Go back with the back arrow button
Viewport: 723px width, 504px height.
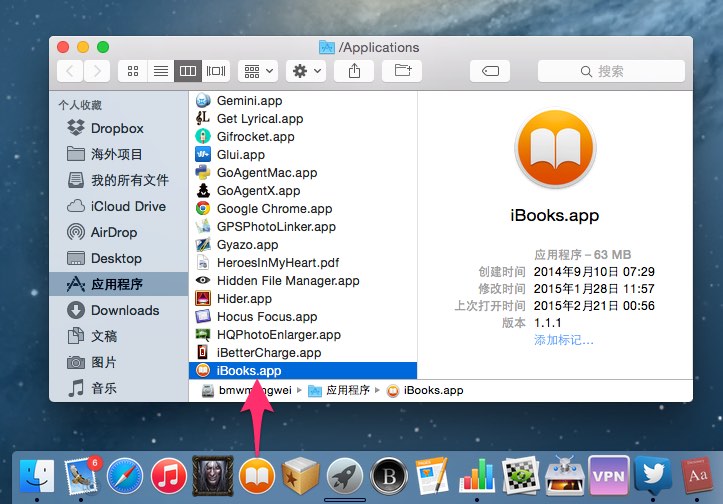(70, 71)
